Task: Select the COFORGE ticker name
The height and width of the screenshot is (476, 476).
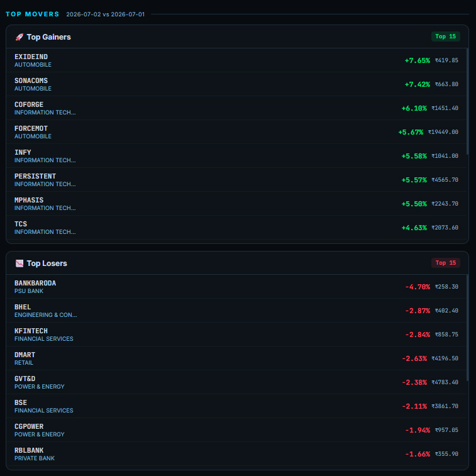Action: [29, 104]
